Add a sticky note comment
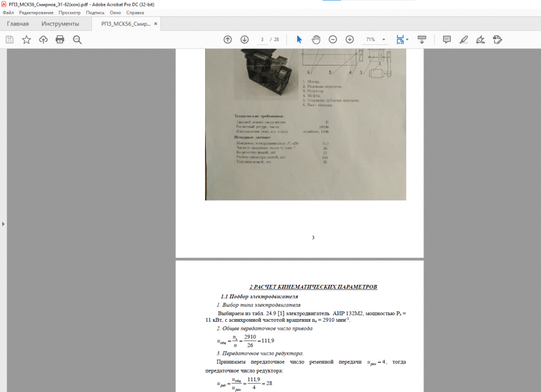 [x=447, y=39]
